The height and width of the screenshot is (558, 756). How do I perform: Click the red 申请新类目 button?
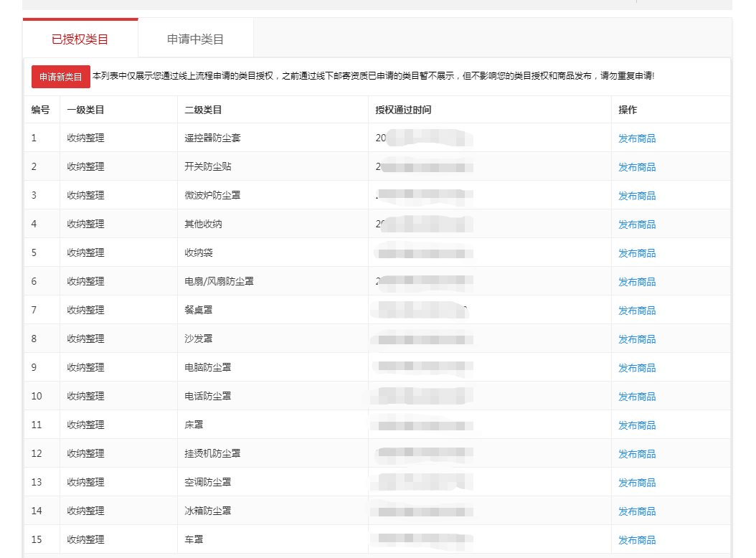(x=61, y=77)
